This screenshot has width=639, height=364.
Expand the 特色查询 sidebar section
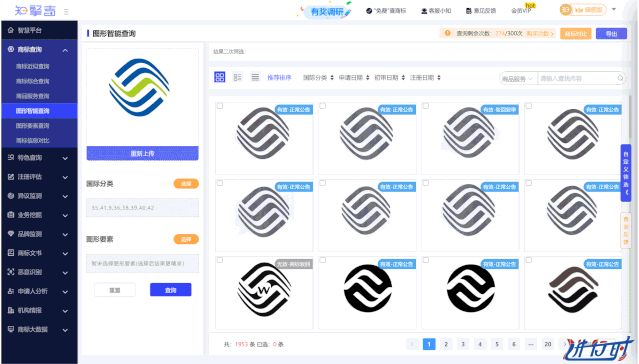(65, 158)
